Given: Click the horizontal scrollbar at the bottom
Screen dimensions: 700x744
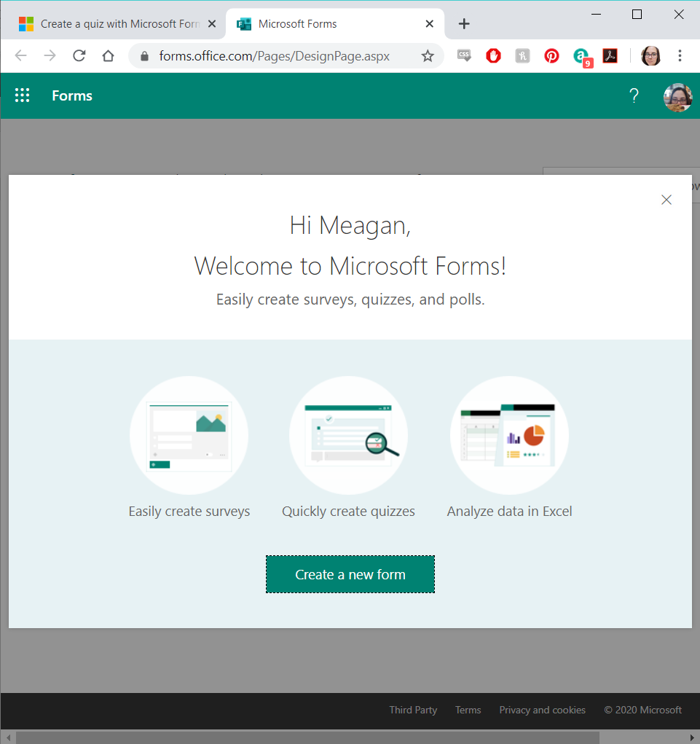Looking at the screenshot, I should click(x=306, y=737).
